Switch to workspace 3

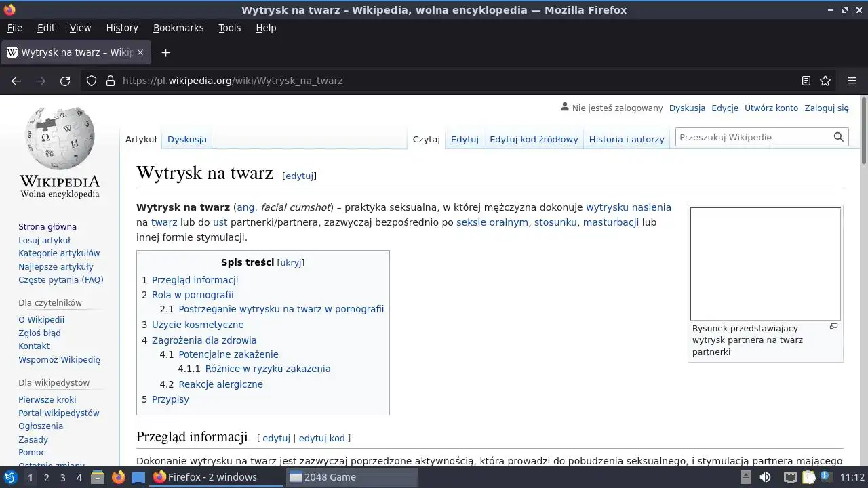coord(62,477)
